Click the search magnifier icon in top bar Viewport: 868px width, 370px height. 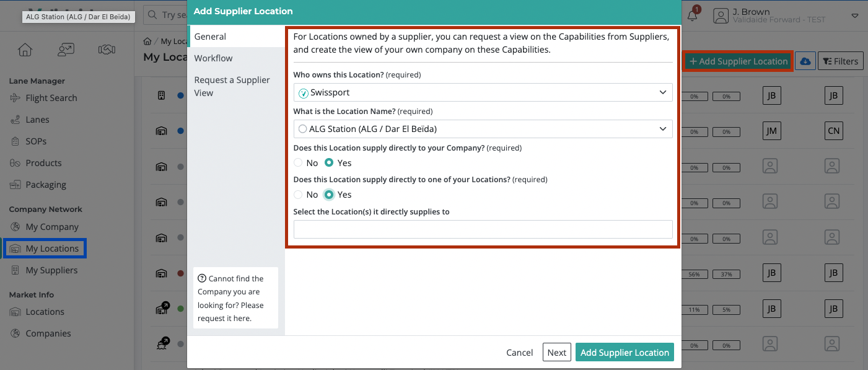[x=152, y=15]
